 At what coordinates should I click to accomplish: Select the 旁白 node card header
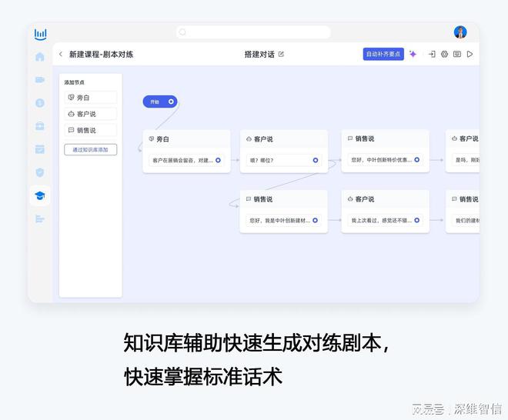coord(186,139)
